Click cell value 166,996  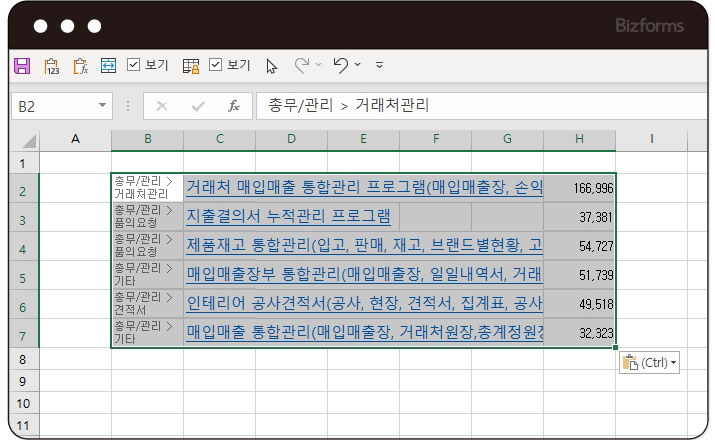[593, 188]
